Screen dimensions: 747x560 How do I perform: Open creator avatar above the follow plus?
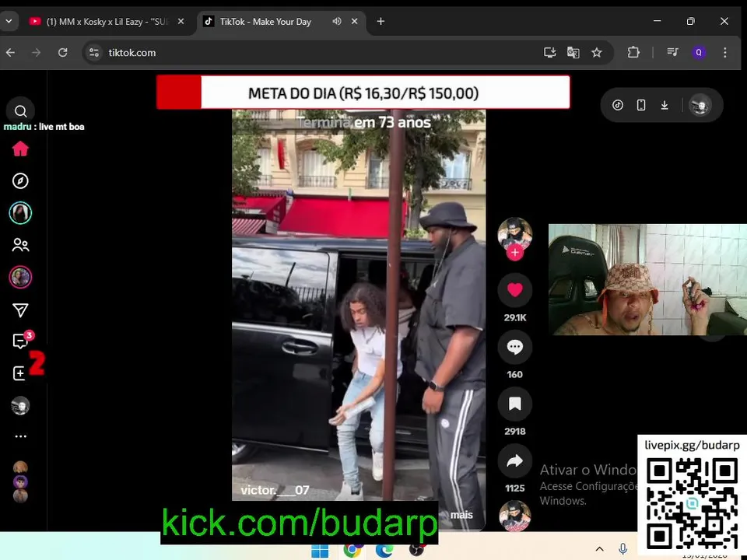[x=515, y=233]
